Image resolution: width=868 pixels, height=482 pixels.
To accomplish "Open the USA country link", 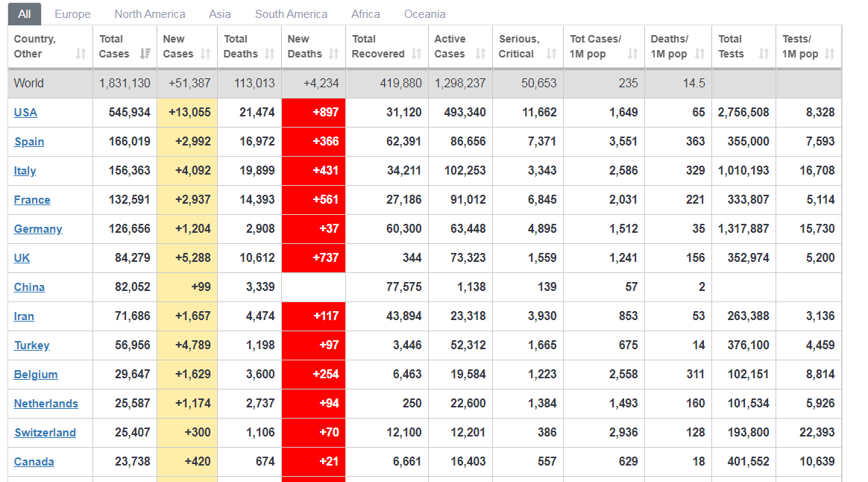I will coord(25,113).
